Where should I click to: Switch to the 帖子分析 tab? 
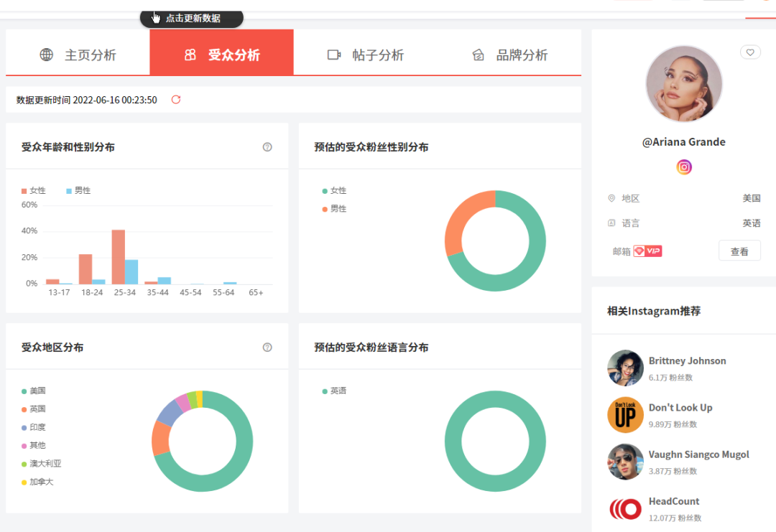[x=366, y=52]
